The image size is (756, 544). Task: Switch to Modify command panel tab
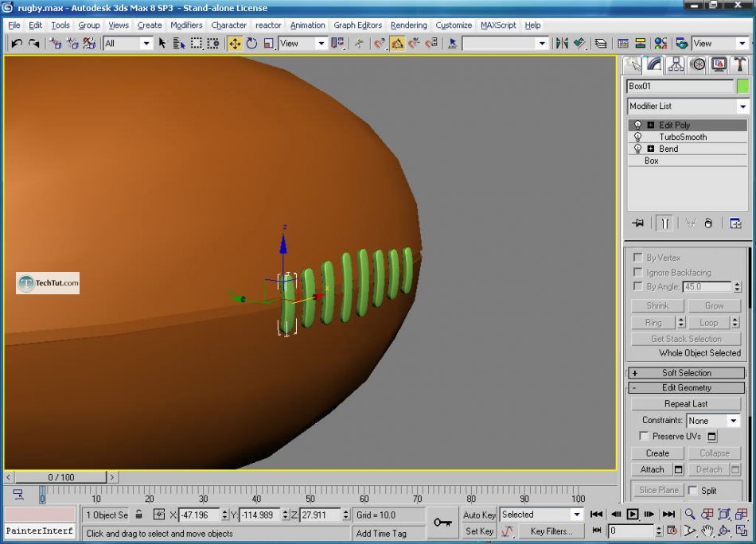(x=654, y=64)
